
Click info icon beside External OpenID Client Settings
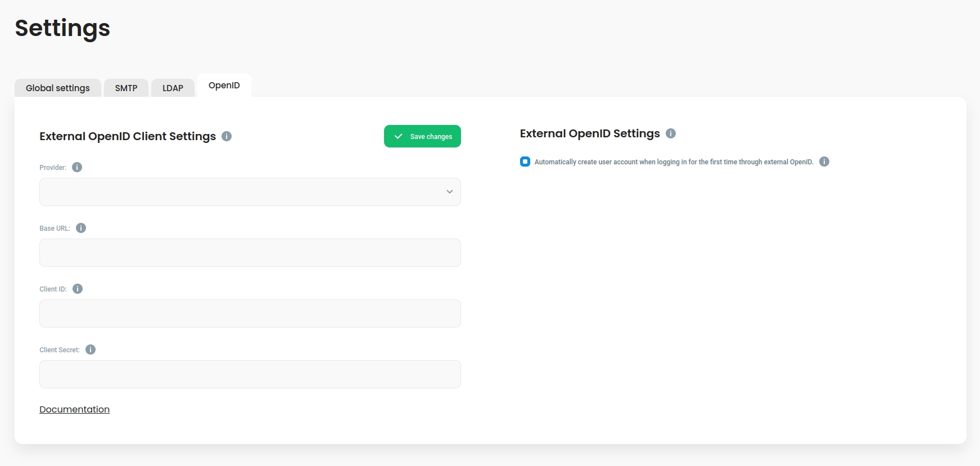tap(227, 136)
